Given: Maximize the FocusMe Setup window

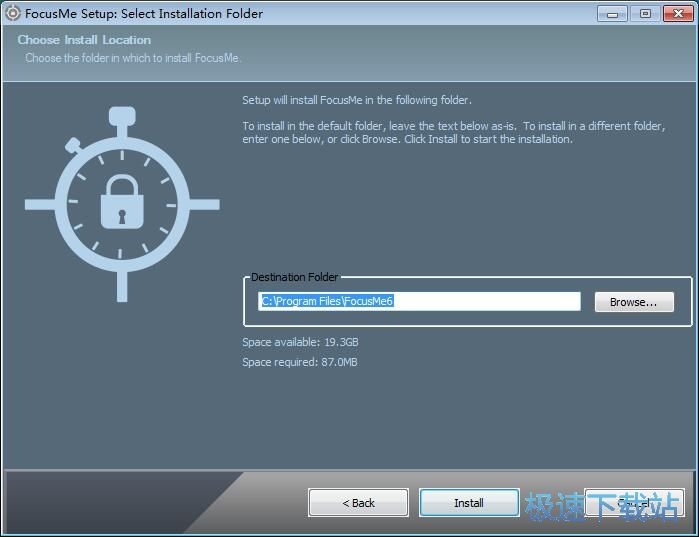Looking at the screenshot, I should [x=645, y=14].
